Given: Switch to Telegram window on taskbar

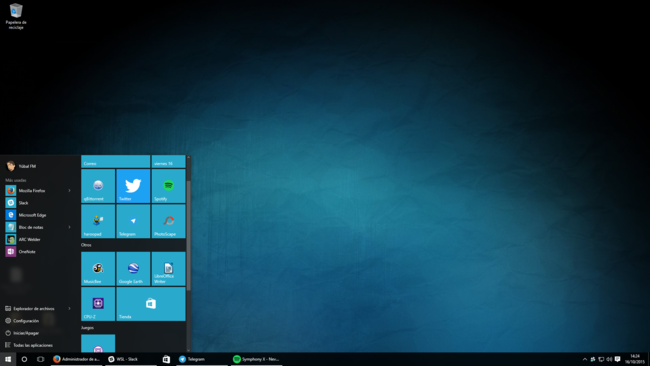Looking at the screenshot, I should pyautogui.click(x=202, y=359).
